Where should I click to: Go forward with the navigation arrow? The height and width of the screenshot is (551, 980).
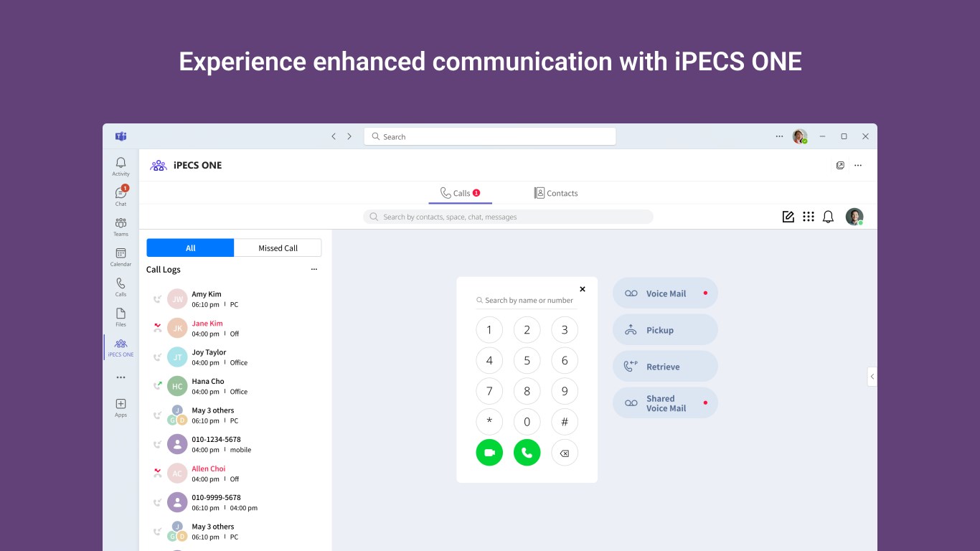(x=349, y=136)
